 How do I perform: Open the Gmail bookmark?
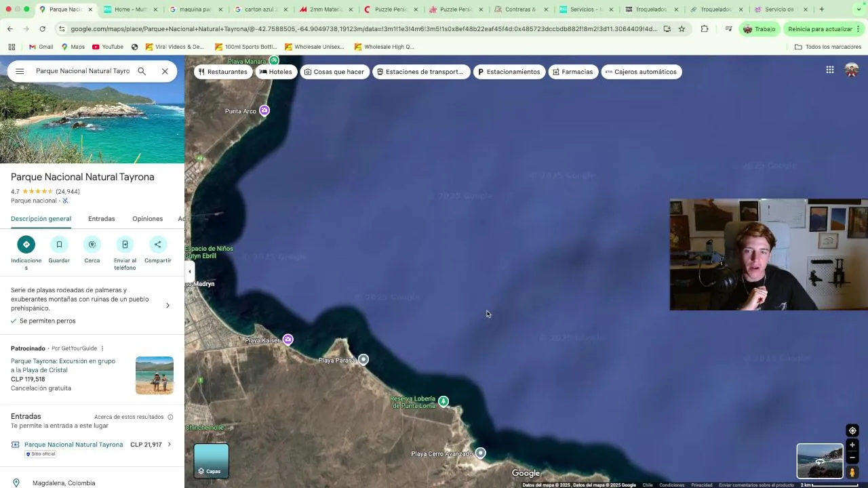[41, 47]
